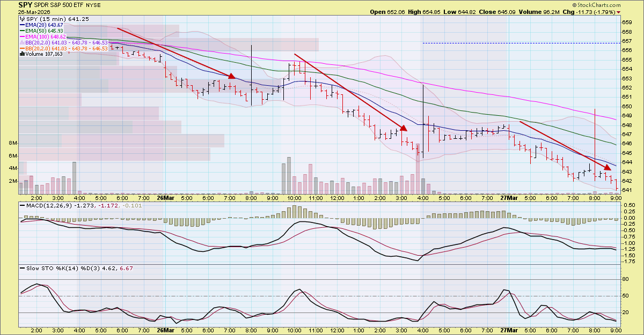Click the green EMA(50) line swatch

pyautogui.click(x=21, y=31)
